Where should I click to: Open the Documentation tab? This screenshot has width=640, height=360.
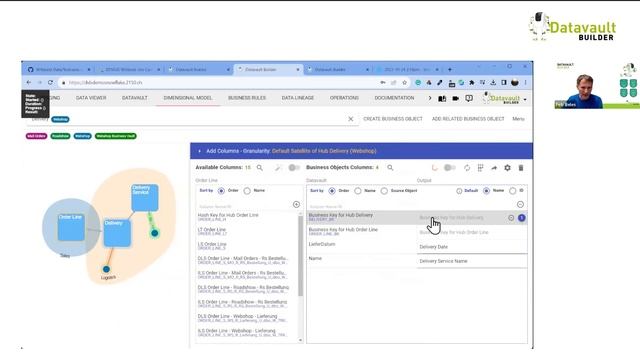coord(394,98)
